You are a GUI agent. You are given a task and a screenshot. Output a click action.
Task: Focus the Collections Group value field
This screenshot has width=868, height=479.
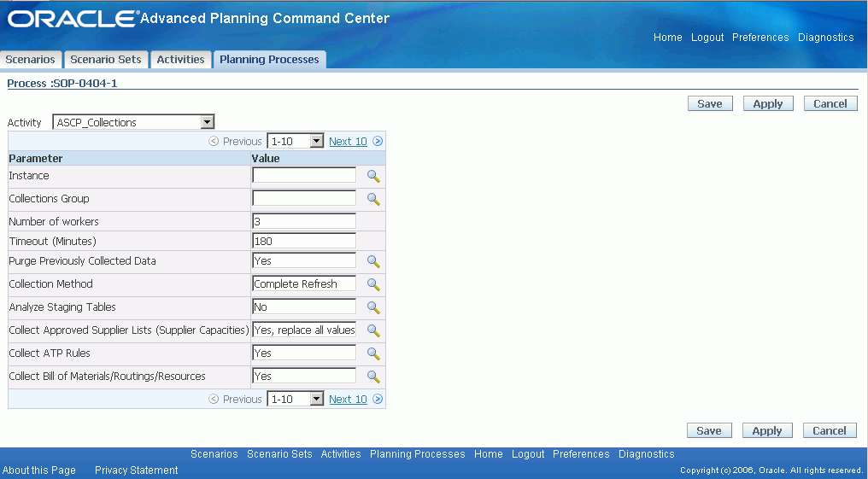(x=304, y=198)
